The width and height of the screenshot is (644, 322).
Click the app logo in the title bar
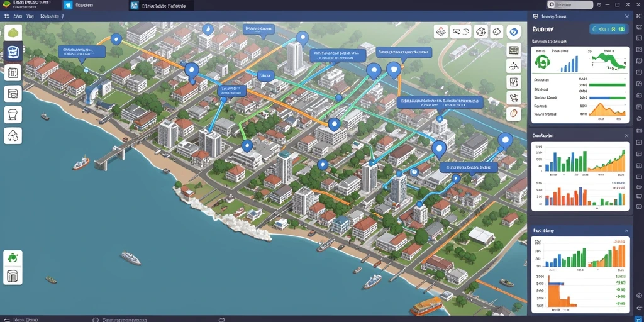click(x=6, y=4)
